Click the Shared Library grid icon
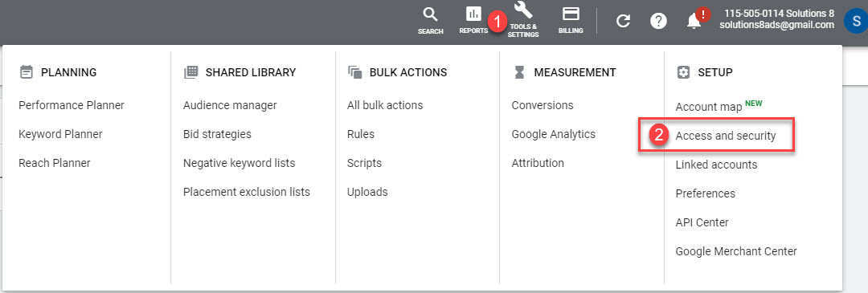868x293 pixels. tap(190, 72)
